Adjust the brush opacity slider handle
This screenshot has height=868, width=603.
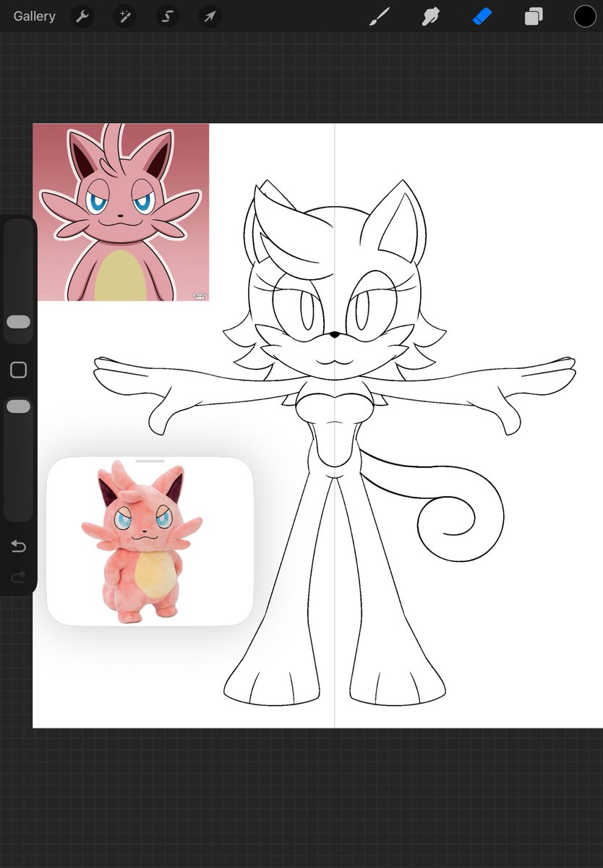click(x=18, y=407)
